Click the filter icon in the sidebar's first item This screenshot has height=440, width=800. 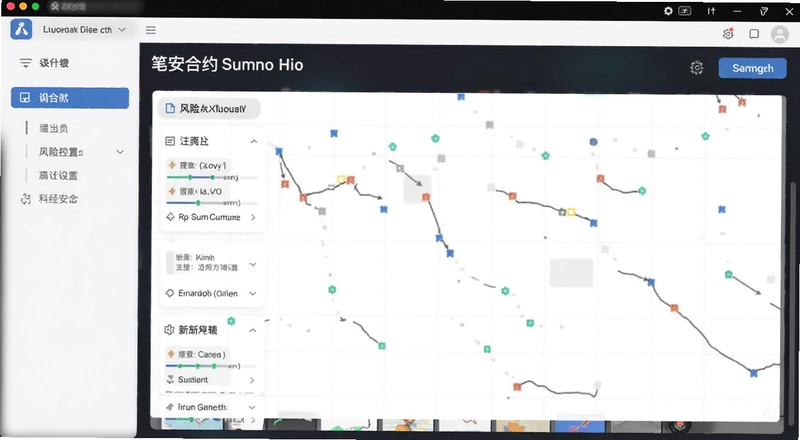tap(25, 63)
